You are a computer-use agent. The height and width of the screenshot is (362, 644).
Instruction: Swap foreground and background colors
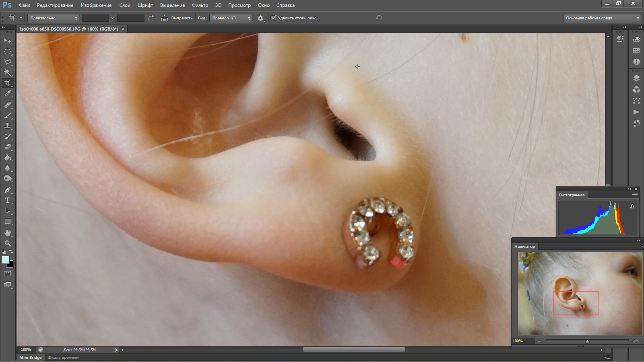click(11, 252)
